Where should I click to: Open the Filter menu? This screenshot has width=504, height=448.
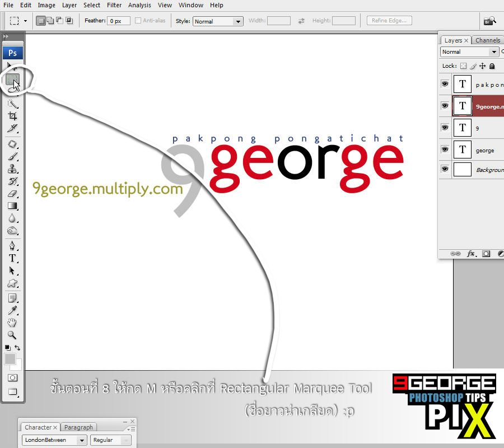pyautogui.click(x=114, y=5)
